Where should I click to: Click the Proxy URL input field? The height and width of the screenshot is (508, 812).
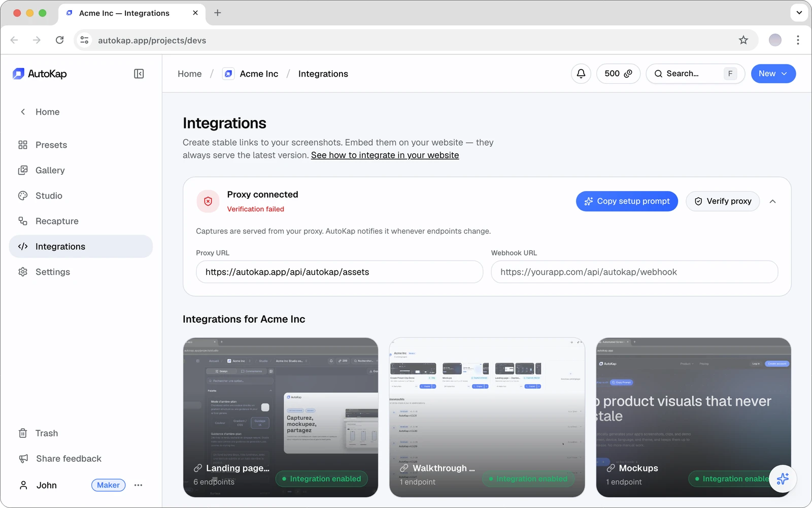[x=340, y=272]
